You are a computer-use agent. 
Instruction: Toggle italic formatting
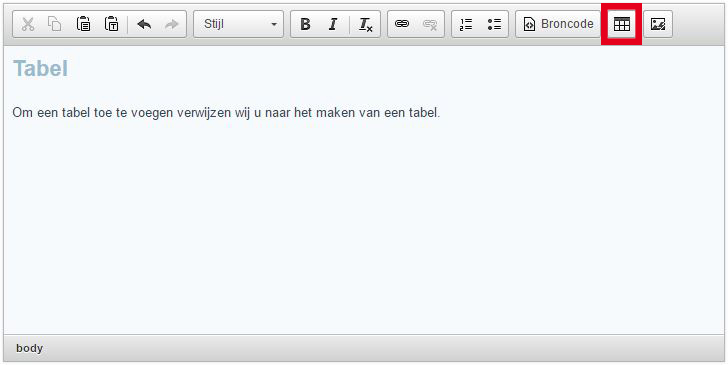coord(333,24)
